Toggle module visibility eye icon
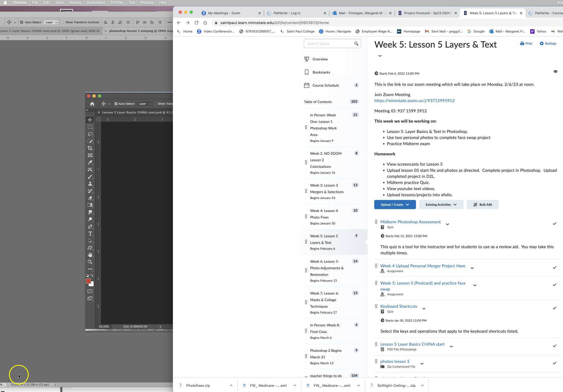563x392 pixels. [x=555, y=71]
